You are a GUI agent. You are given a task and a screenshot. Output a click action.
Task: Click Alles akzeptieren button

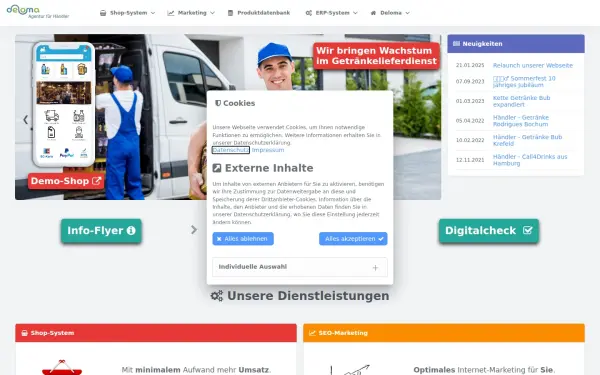(353, 239)
